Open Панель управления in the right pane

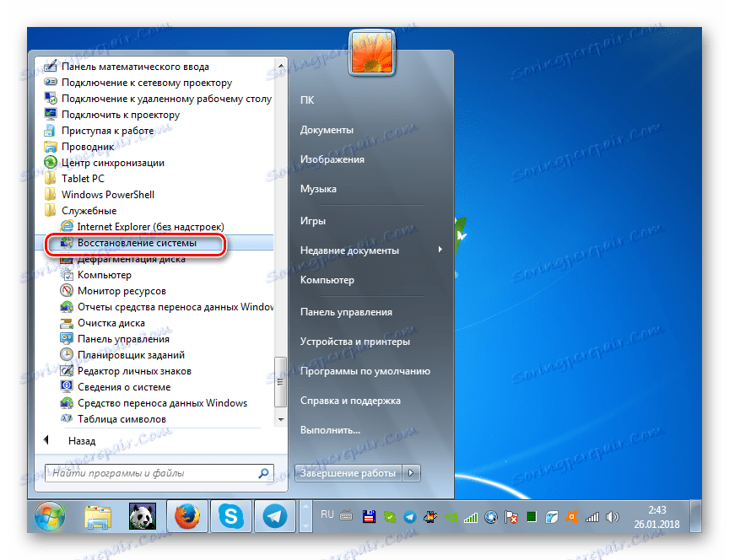[x=346, y=312]
